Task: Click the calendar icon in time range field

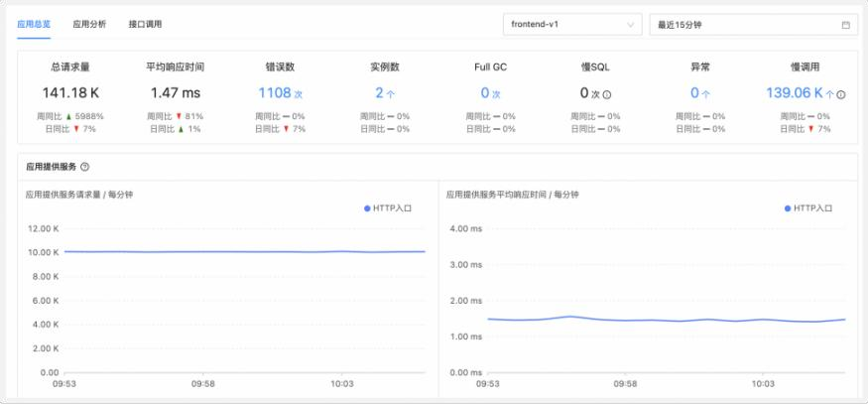Action: pos(845,24)
